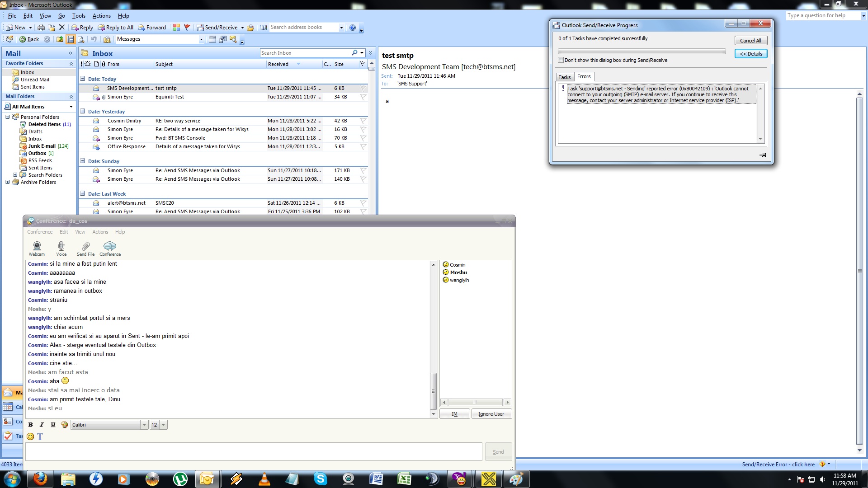
Task: Click the Delete X icon in toolbar
Action: (x=62, y=28)
